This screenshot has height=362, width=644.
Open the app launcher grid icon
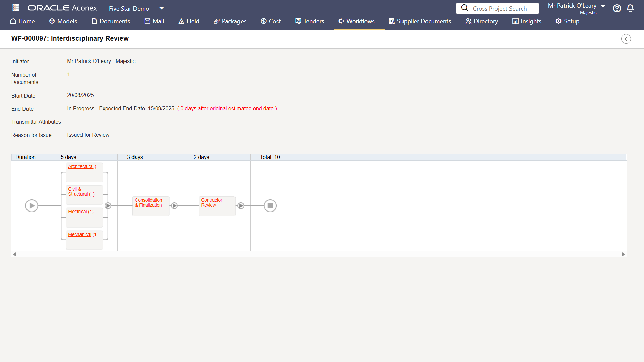[16, 8]
